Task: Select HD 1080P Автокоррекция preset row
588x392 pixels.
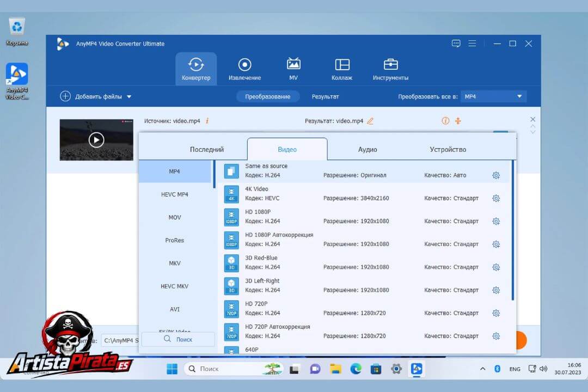Action: (364, 240)
